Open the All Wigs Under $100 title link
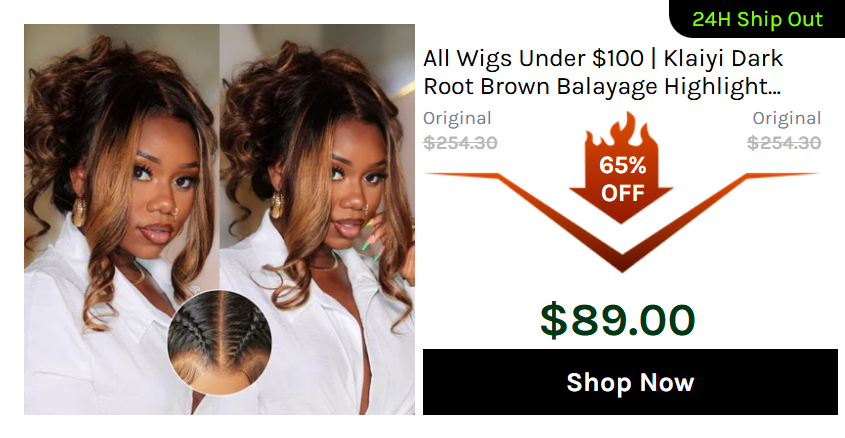The image size is (845, 438). tap(603, 72)
